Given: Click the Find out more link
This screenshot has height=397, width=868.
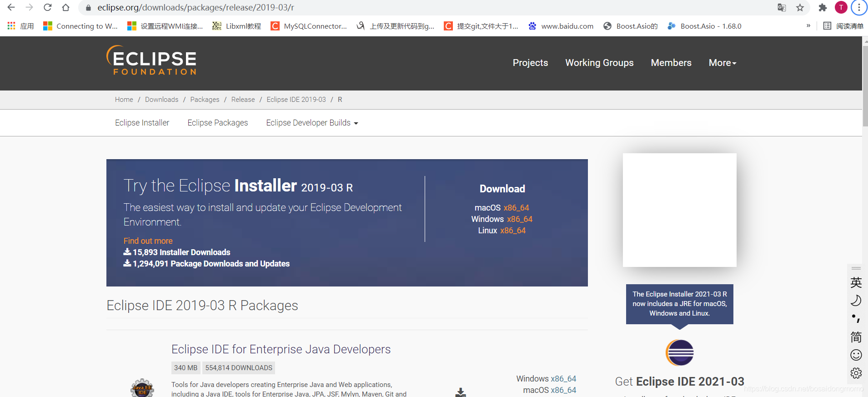Looking at the screenshot, I should pos(148,241).
